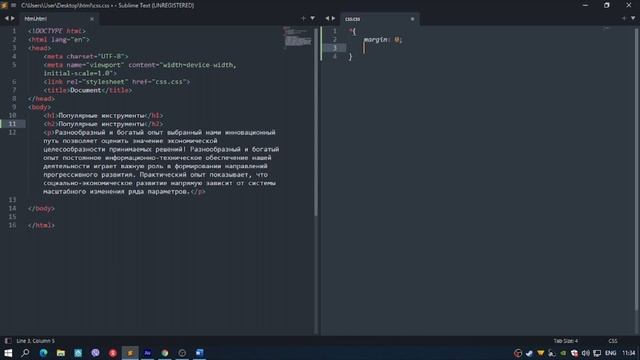Open Viber from the taskbar
Image resolution: width=640 pixels, height=360 pixels.
96,353
